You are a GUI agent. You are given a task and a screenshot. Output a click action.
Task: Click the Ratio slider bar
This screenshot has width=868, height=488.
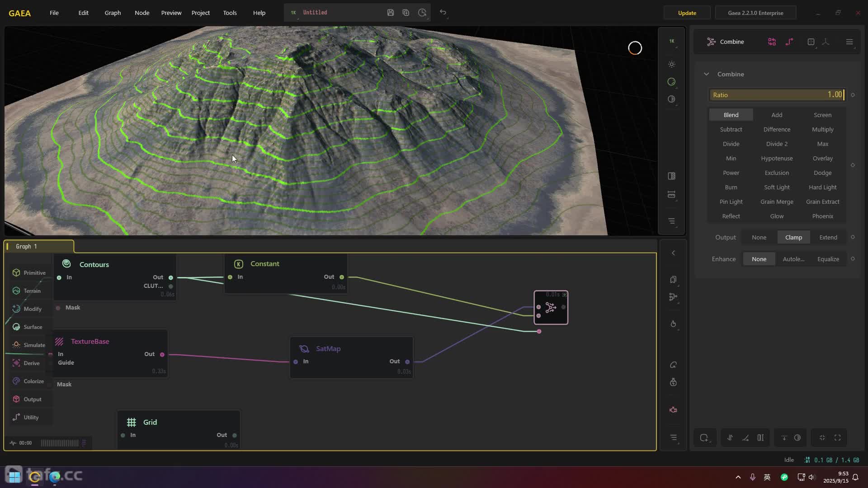pos(776,95)
